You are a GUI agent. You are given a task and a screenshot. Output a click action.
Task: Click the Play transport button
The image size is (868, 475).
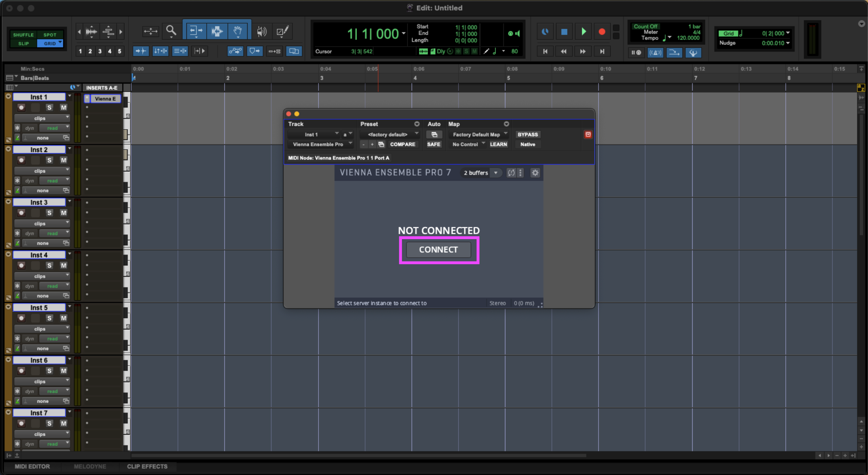click(x=583, y=32)
